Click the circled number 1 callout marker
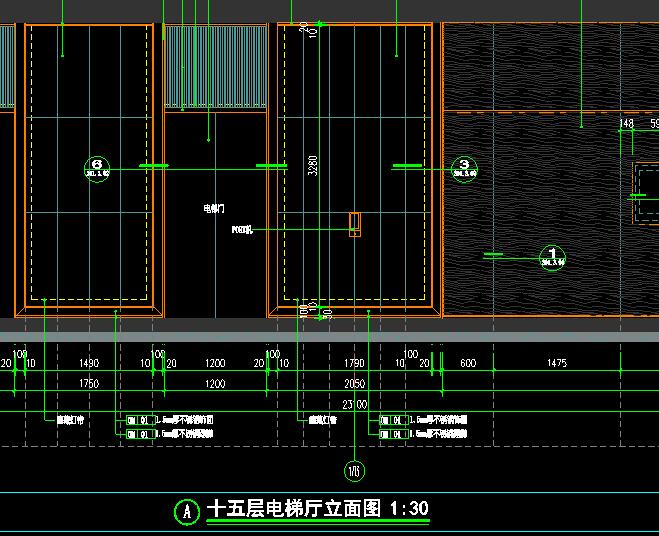Screen dimensions: 659x536 point(553,257)
